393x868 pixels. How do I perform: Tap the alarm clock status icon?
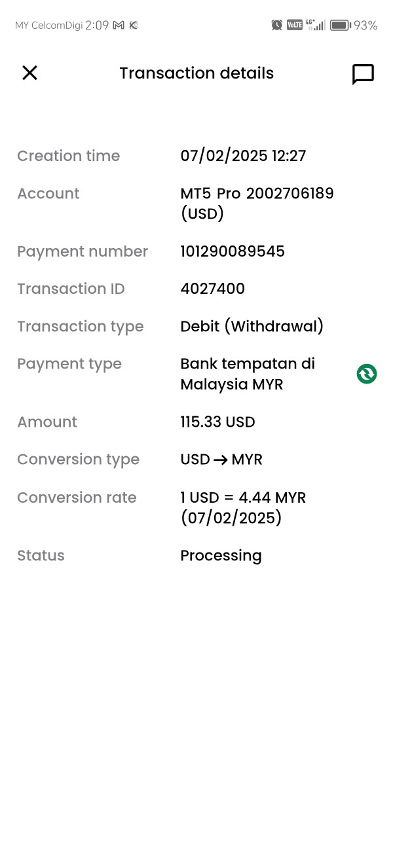click(276, 25)
